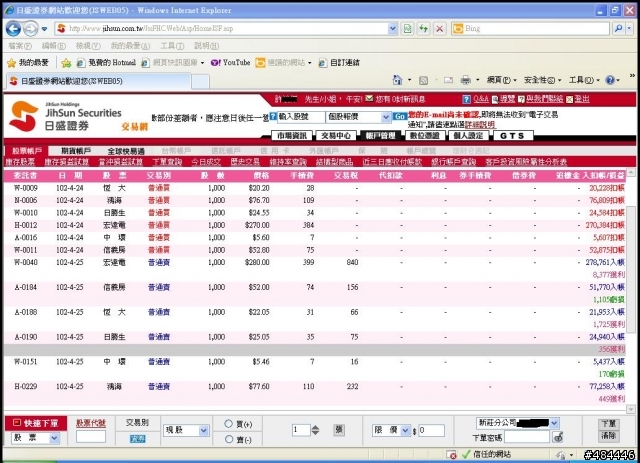Click the JihSun Securities logo

[x=66, y=117]
